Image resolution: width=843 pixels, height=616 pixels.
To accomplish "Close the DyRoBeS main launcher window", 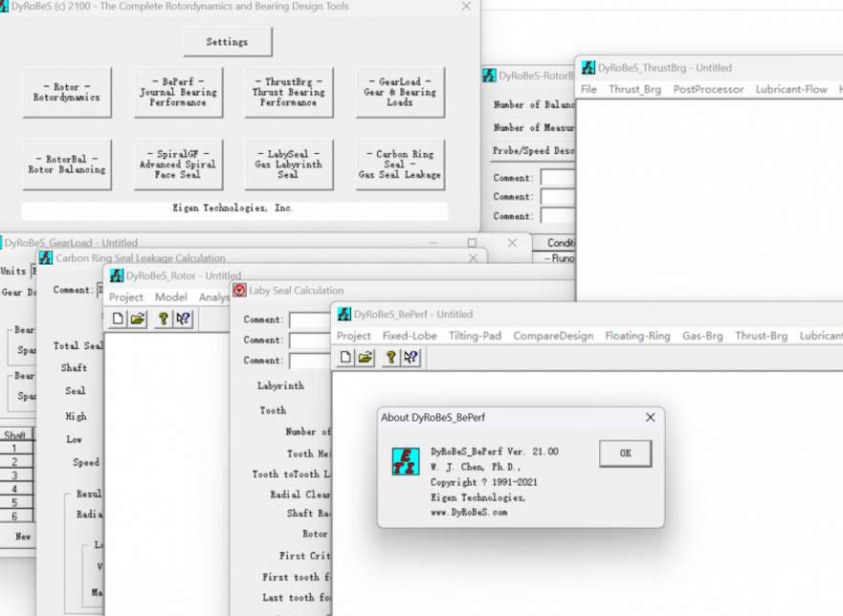I will (467, 7).
